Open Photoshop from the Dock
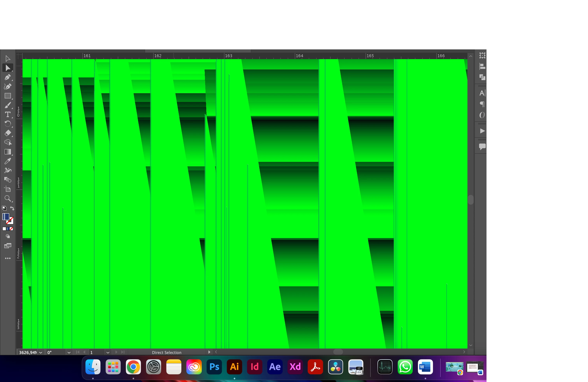 pyautogui.click(x=214, y=367)
